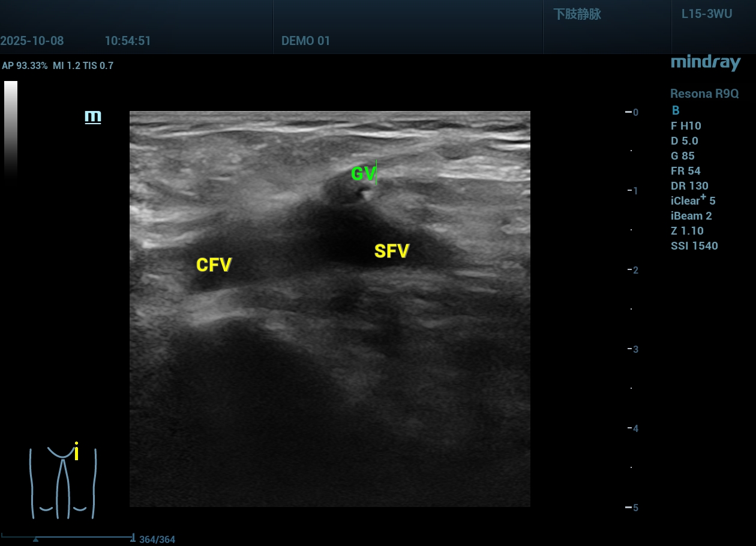Select the CFV annotation label
Image resolution: width=756 pixels, height=546 pixels.
[x=214, y=265]
